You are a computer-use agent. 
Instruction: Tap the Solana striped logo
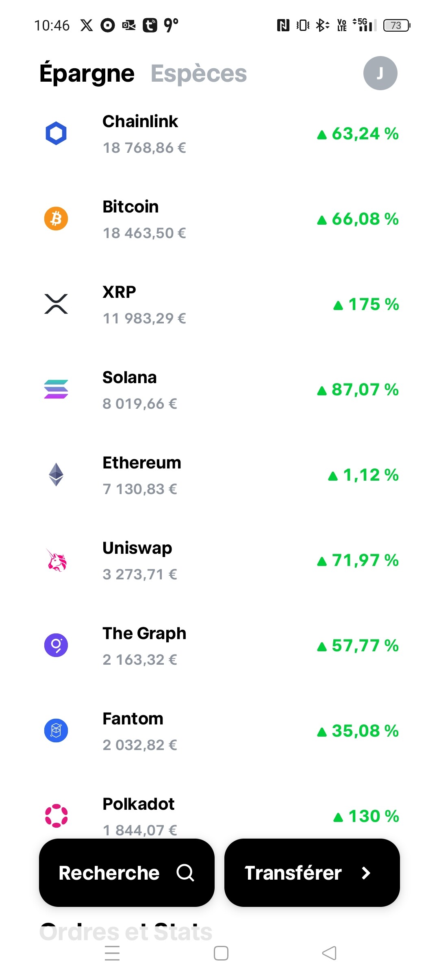coord(56,389)
